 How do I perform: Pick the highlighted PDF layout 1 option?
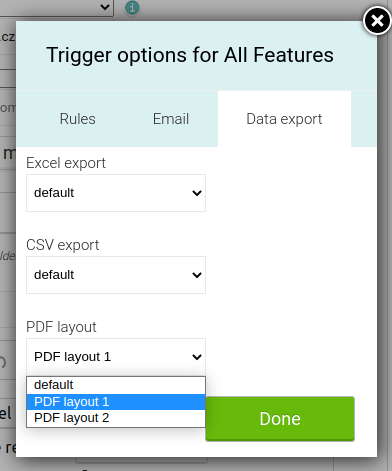point(116,402)
